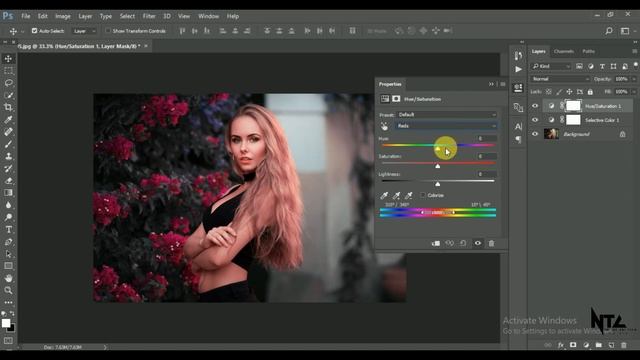Click the add layer mask button

pos(573,345)
